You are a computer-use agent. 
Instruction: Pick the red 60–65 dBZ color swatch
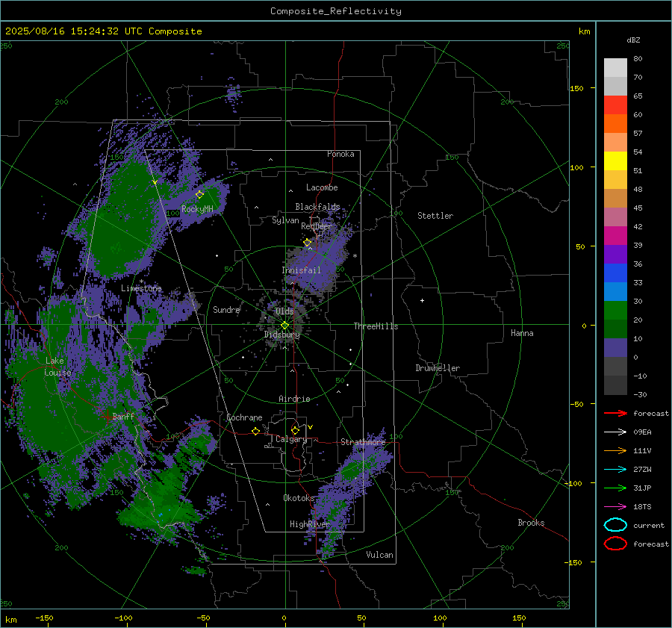pos(615,105)
